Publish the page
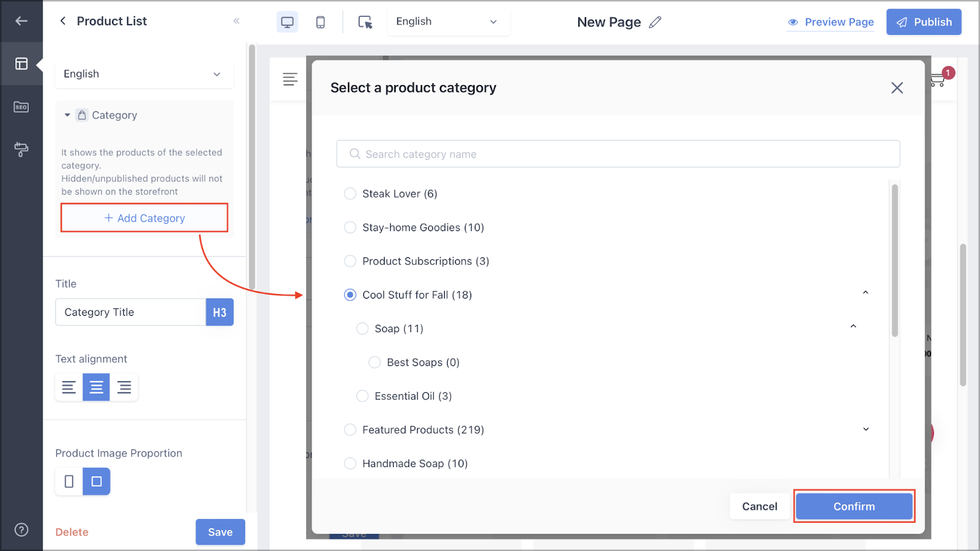Viewport: 980px width, 551px height. click(x=924, y=22)
